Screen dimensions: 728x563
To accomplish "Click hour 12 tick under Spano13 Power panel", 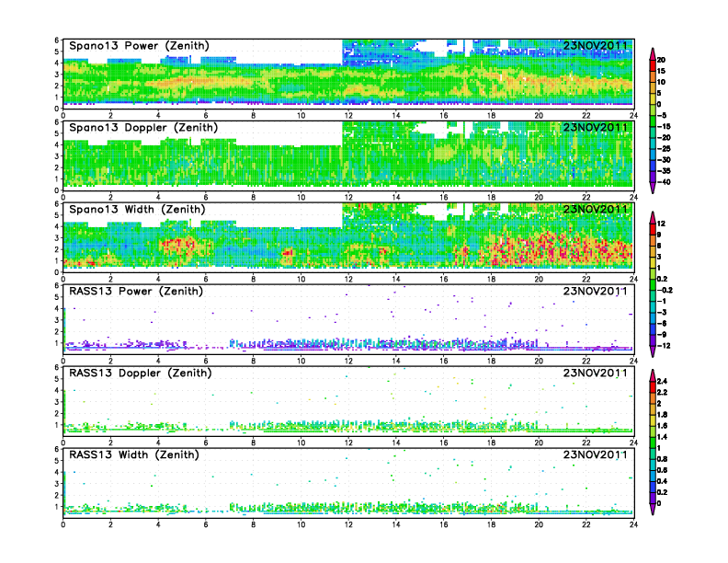I will pos(348,115).
